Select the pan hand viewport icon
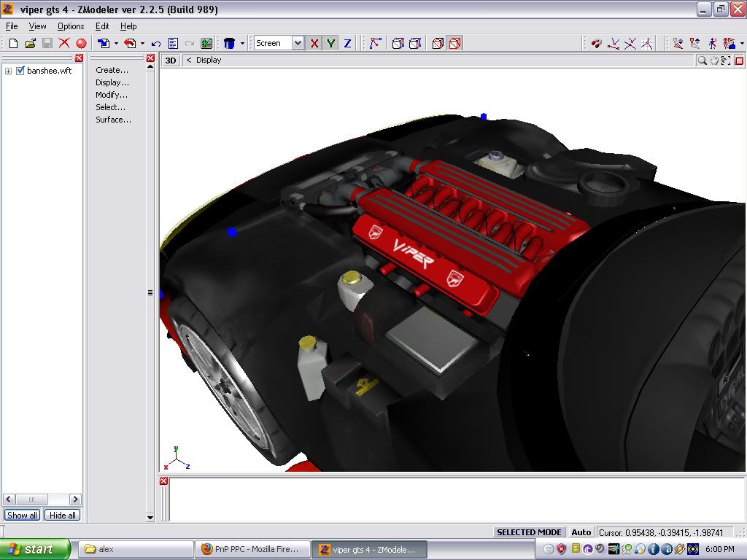The width and height of the screenshot is (747, 560). coord(714,61)
